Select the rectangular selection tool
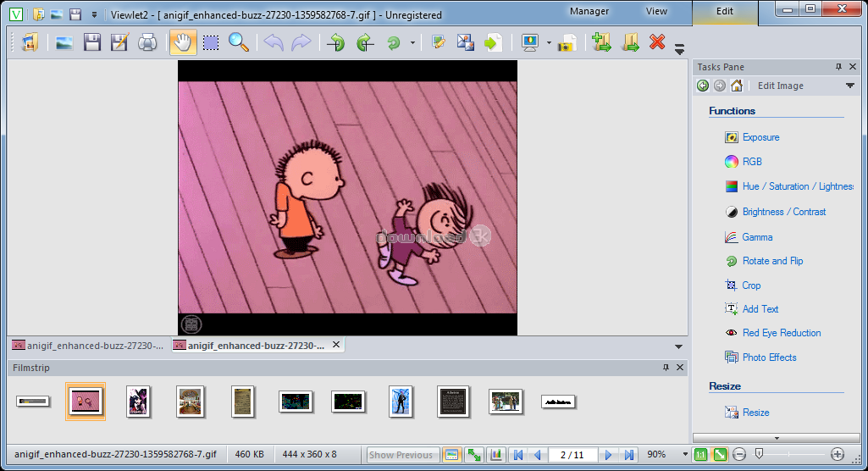Viewport: 868px width, 471px height. pos(211,42)
